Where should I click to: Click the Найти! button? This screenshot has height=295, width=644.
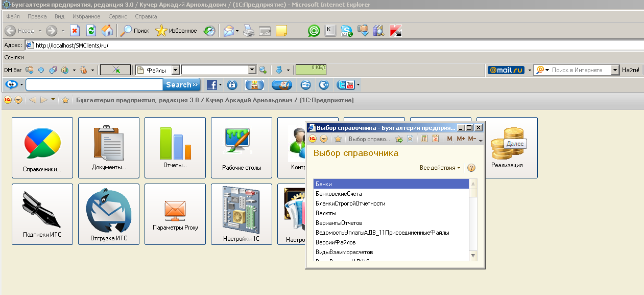[x=631, y=70]
